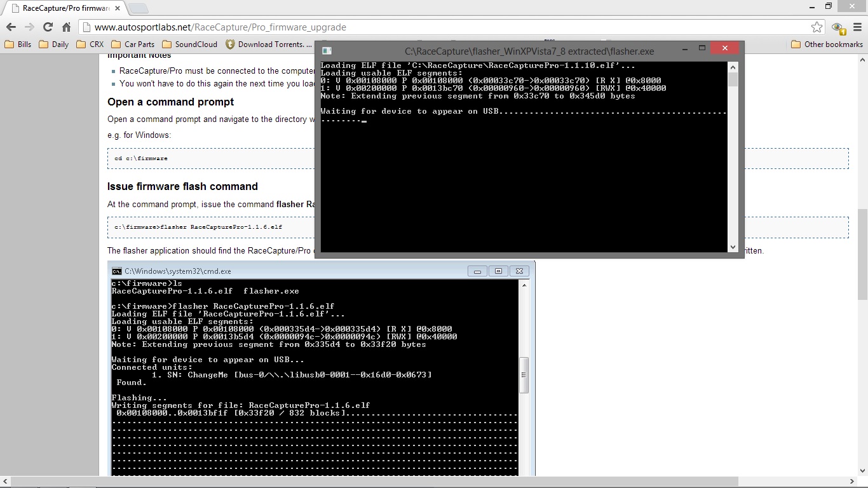Go back in Chrome browser
This screenshot has height=488, width=868.
(11, 27)
